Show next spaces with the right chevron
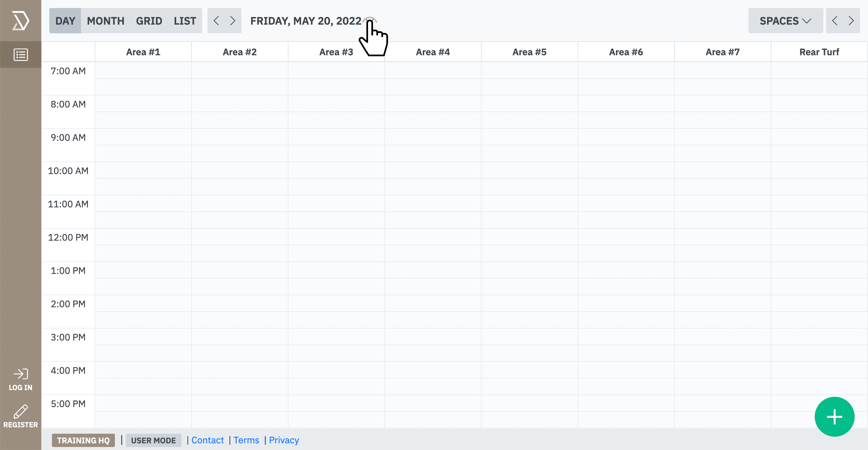The width and height of the screenshot is (868, 450). tap(851, 21)
